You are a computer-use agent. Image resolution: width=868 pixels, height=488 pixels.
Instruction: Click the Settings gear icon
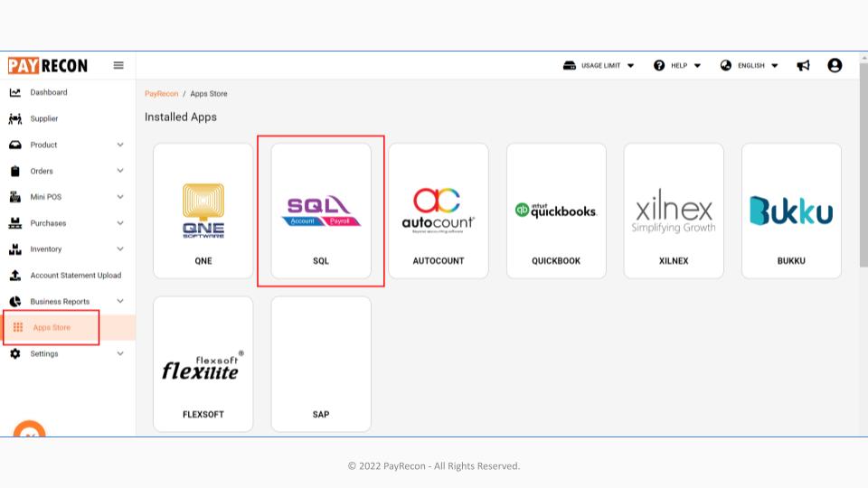coord(15,353)
